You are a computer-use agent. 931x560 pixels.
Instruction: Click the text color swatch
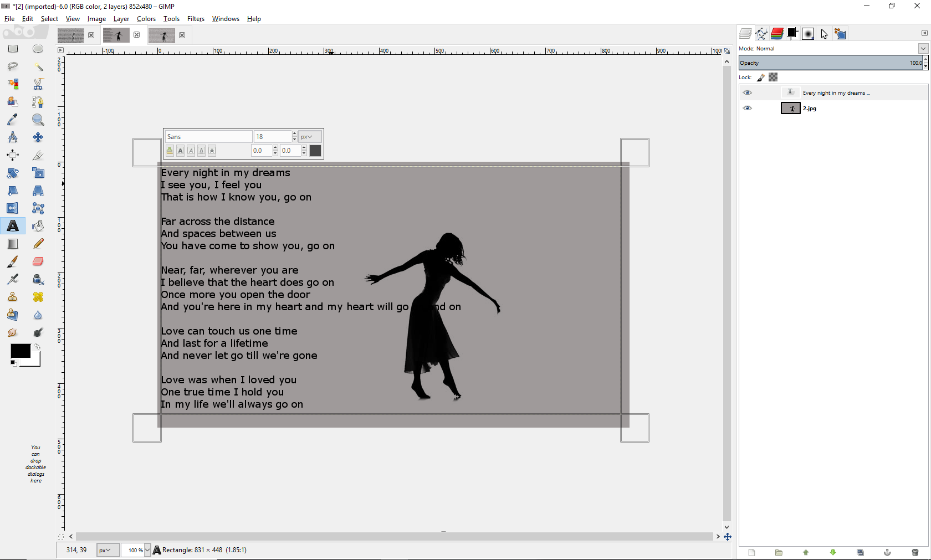[x=315, y=151]
